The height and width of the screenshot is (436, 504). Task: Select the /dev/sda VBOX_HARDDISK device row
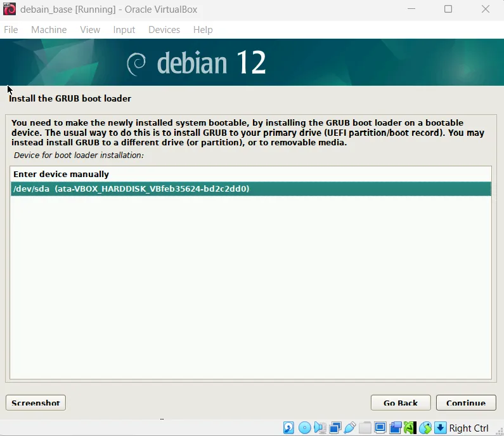click(x=250, y=188)
